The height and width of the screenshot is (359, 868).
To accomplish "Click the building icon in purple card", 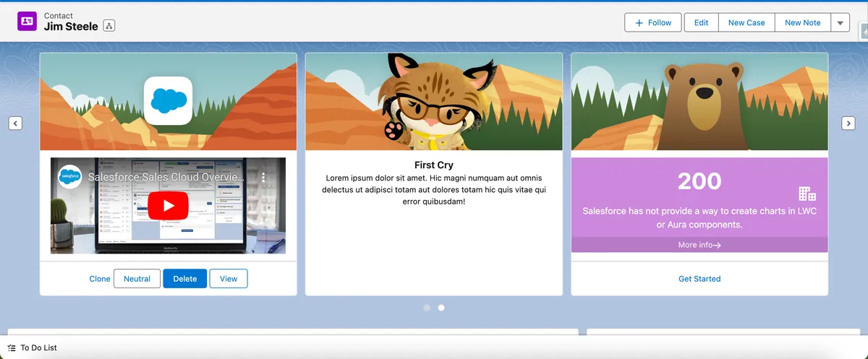I will click(807, 194).
